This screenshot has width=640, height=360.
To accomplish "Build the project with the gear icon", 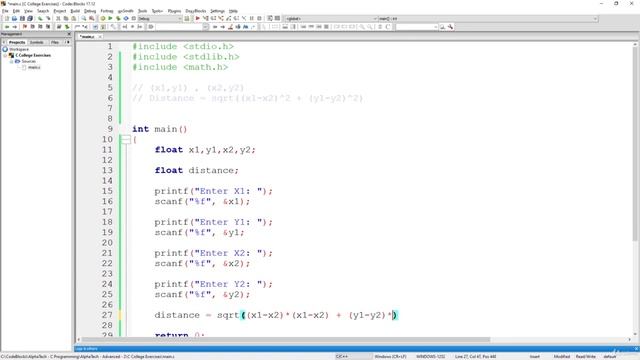I will [102, 19].
